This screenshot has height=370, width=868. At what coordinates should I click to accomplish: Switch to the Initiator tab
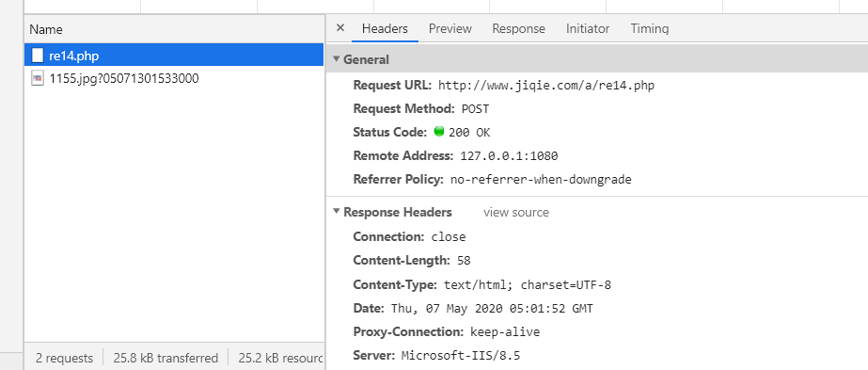tap(588, 28)
